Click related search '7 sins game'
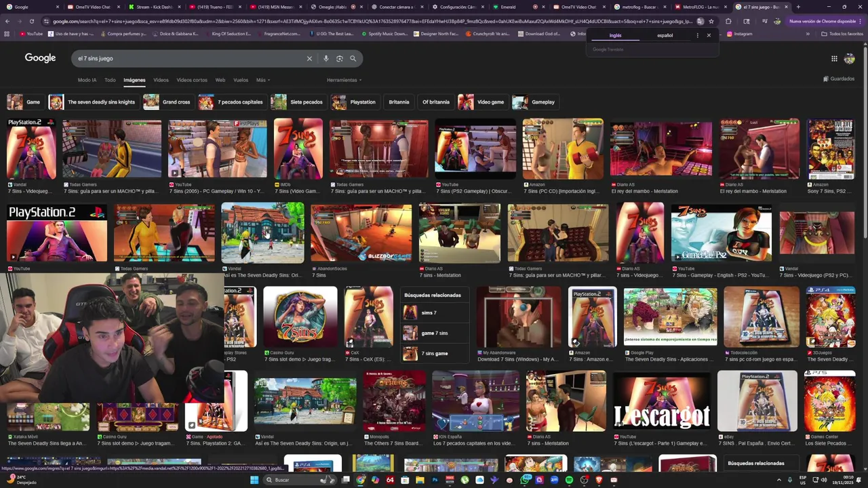The height and width of the screenshot is (488, 868). click(434, 353)
